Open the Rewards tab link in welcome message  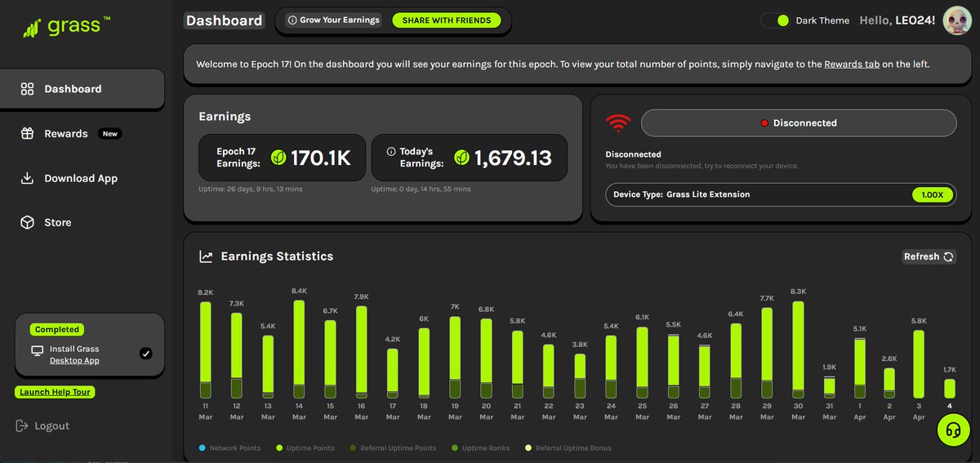(x=852, y=64)
